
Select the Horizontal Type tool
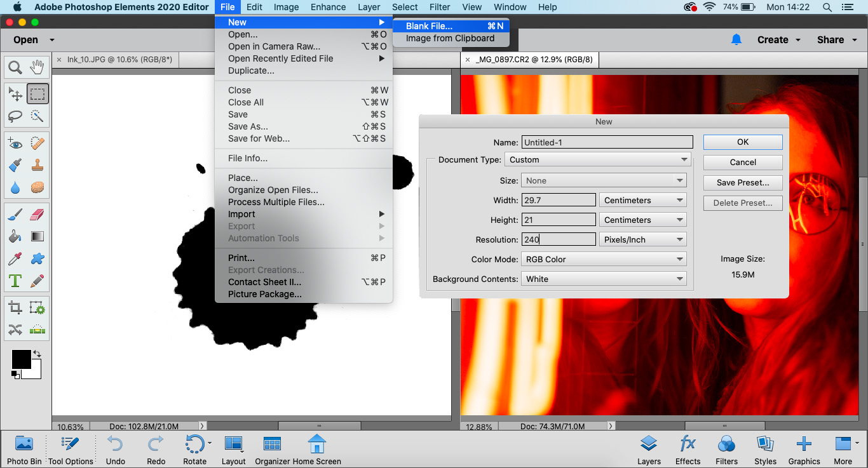pyautogui.click(x=15, y=280)
